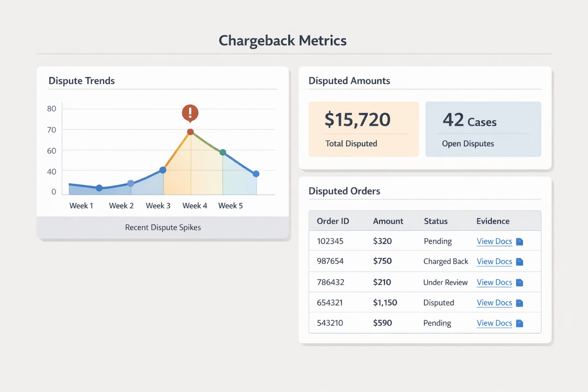The width and height of the screenshot is (588, 392).
Task: Open the document icon beside order 987654
Action: pyautogui.click(x=519, y=262)
